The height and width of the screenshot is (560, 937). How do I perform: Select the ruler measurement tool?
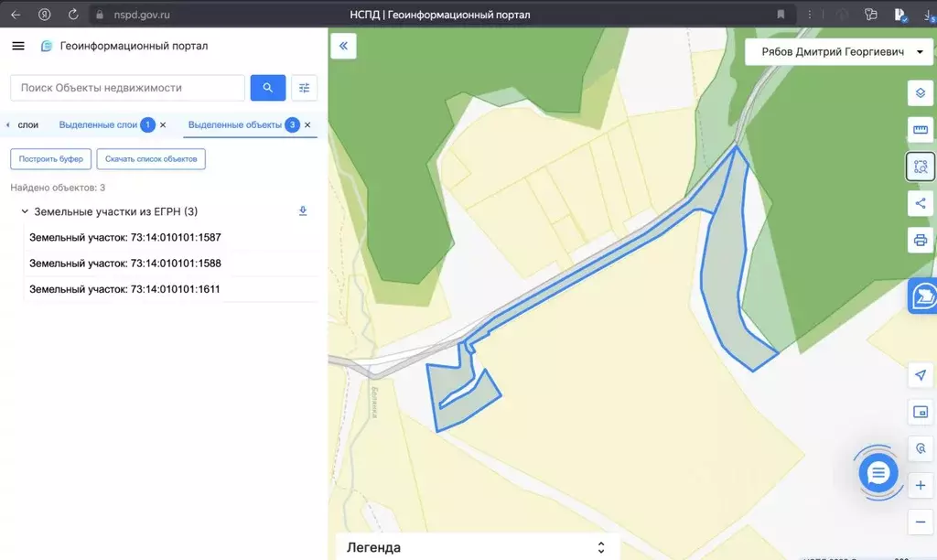click(x=920, y=130)
